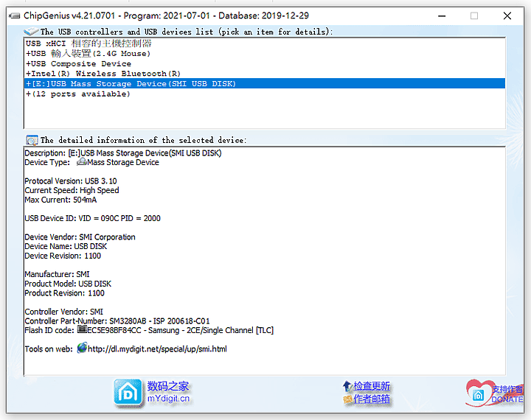531x420 pixels.
Task: Click Protocal Version: USB 3.10 text
Action: tap(71, 181)
